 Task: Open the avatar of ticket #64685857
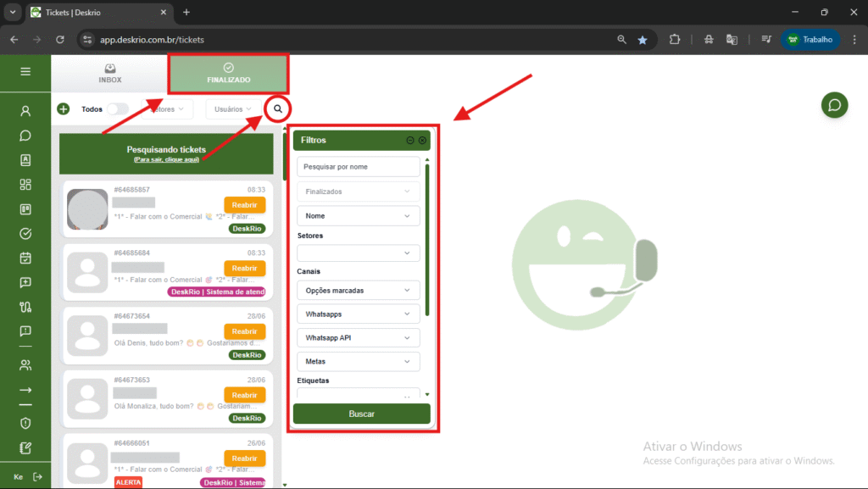pos(87,209)
